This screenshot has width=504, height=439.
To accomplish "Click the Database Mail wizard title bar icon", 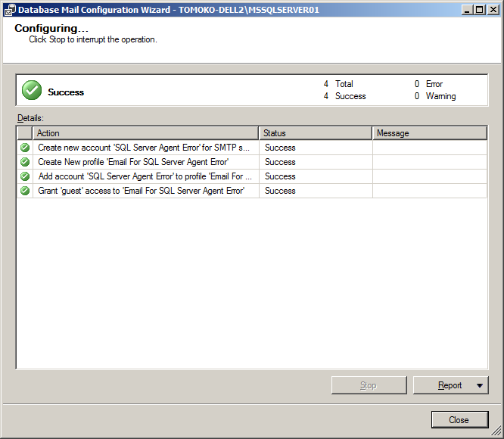I will coord(9,10).
